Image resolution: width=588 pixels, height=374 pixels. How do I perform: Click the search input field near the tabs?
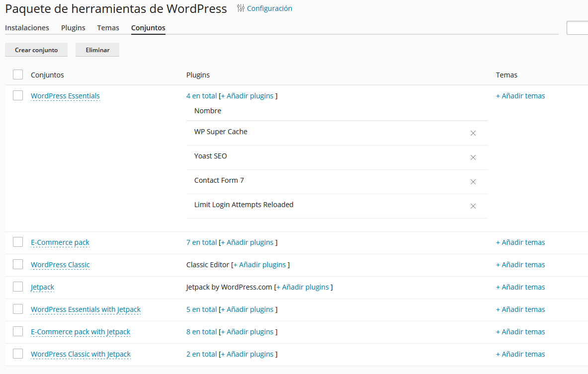tap(577, 28)
